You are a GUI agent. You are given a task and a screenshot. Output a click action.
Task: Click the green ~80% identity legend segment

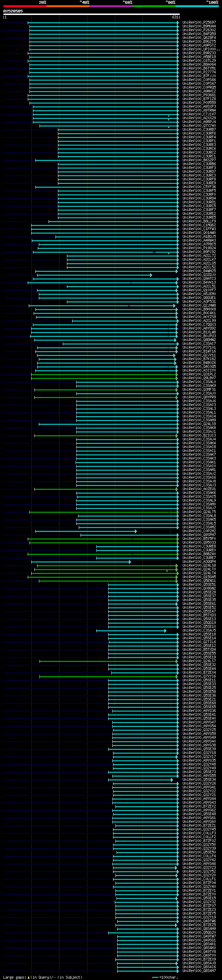(x=154, y=6)
